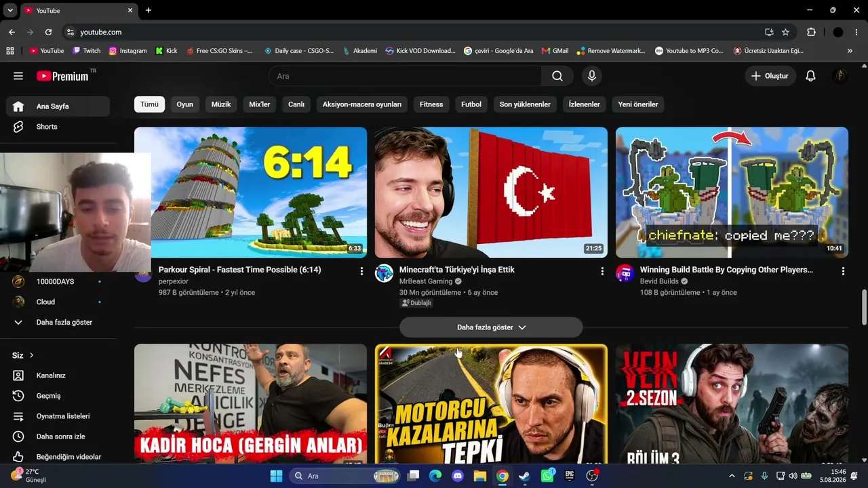Select the 'Oyun' filter chip
Screen dimensions: 868x488
[x=185, y=104]
